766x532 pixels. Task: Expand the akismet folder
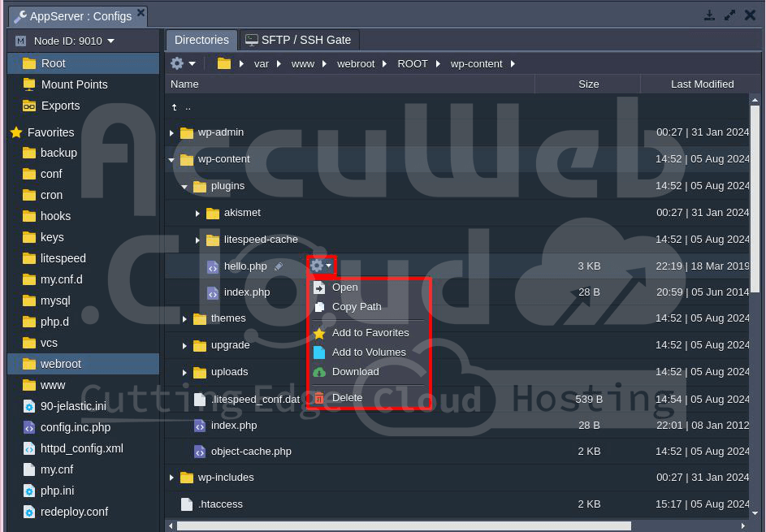[x=197, y=214]
